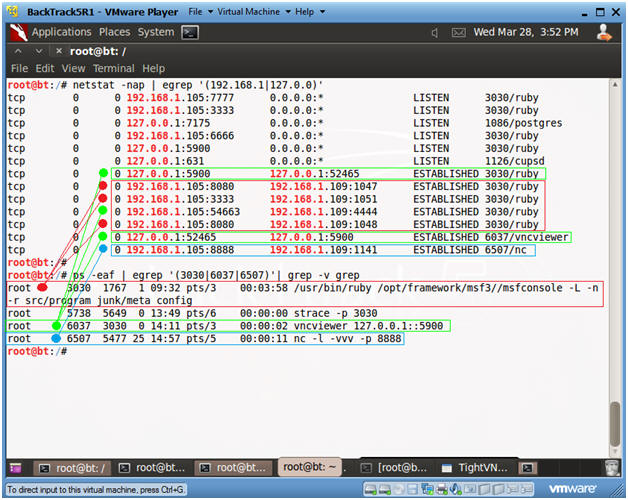Click the clock 'Wed Mar 28, 3:52 PM'
Screen dimensions: 628x500
(526, 32)
